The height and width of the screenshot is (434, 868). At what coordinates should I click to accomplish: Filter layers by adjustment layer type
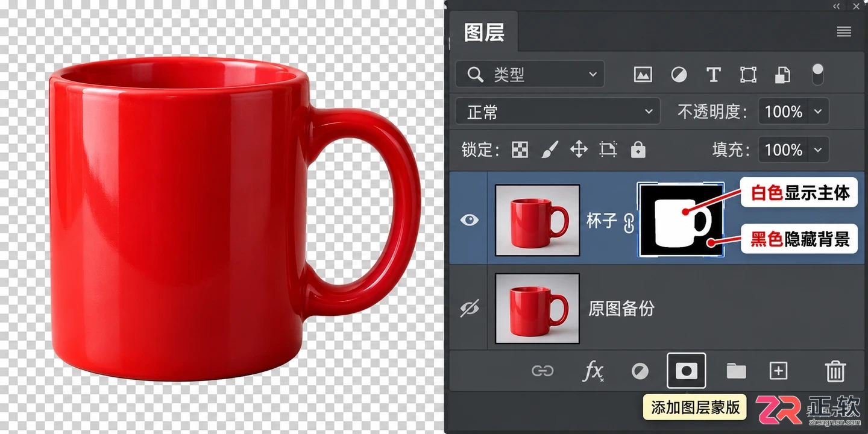[679, 75]
